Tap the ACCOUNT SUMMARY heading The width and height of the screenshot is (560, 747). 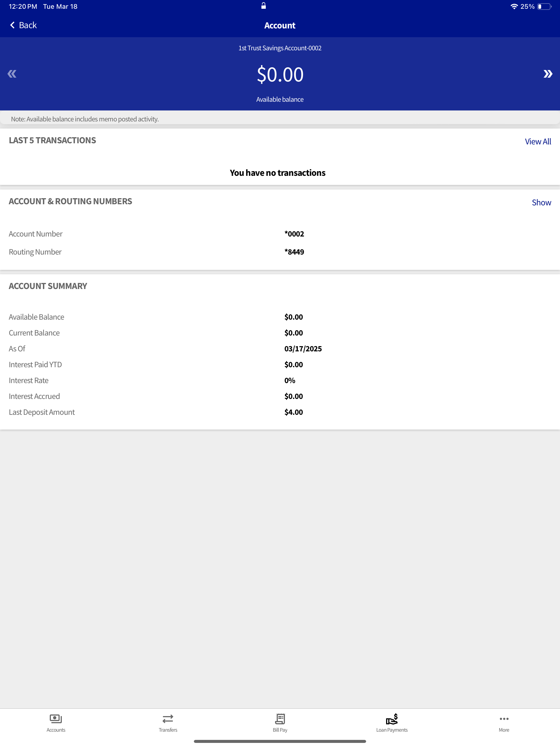click(48, 286)
